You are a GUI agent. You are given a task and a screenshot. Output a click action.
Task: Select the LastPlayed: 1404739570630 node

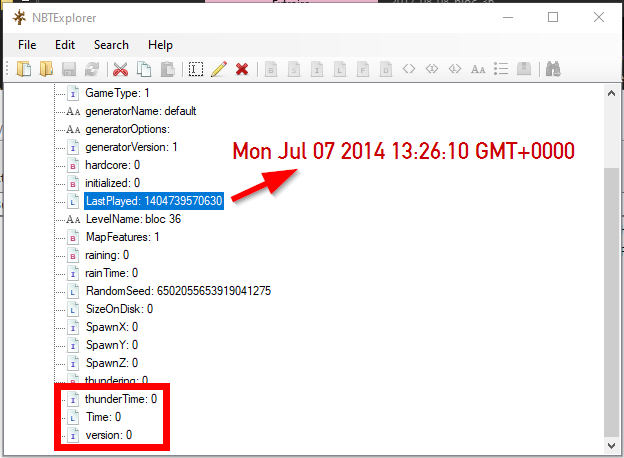[x=154, y=201]
